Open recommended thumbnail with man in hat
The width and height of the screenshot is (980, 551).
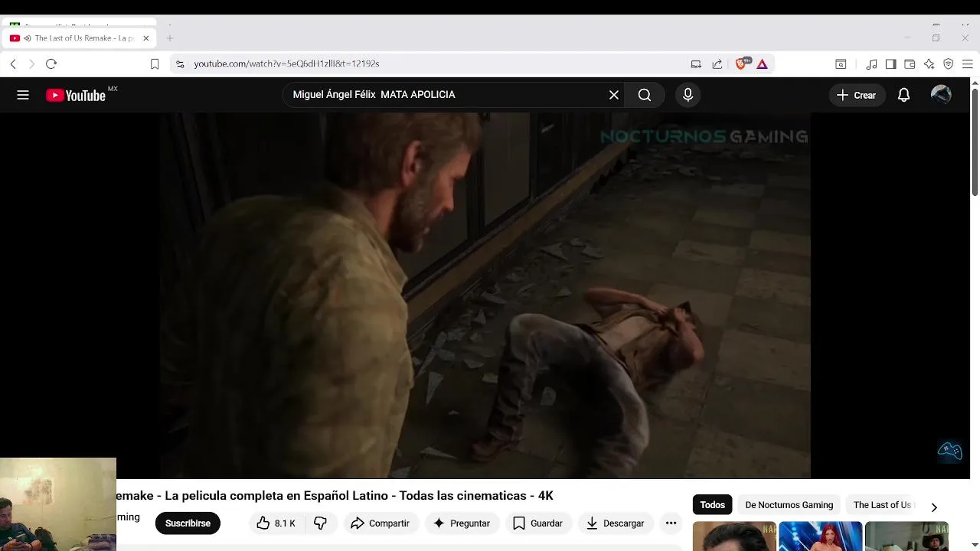click(906, 536)
